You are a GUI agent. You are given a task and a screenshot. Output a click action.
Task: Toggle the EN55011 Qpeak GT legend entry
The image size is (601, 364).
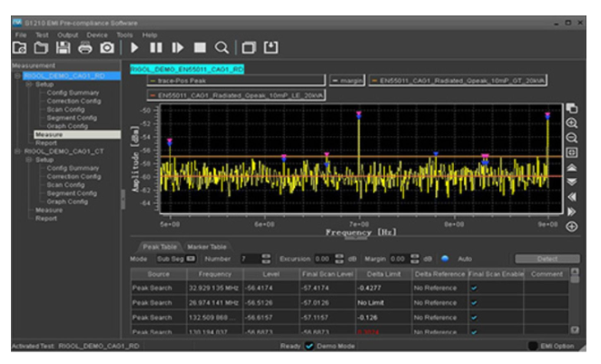(x=458, y=81)
